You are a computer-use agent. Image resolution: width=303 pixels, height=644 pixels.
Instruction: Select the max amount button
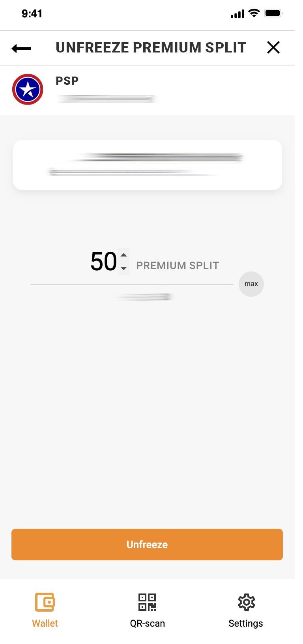[x=251, y=284]
